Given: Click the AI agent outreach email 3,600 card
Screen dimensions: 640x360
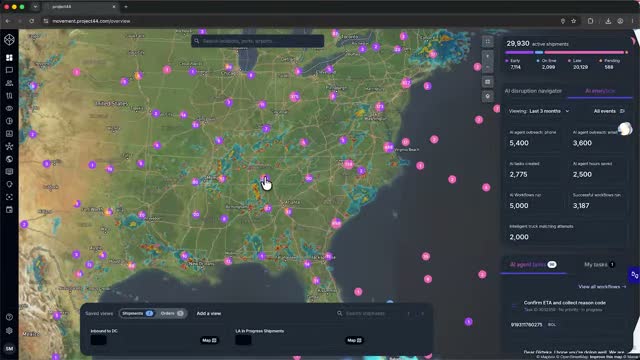Looking at the screenshot, I should (x=598, y=139).
